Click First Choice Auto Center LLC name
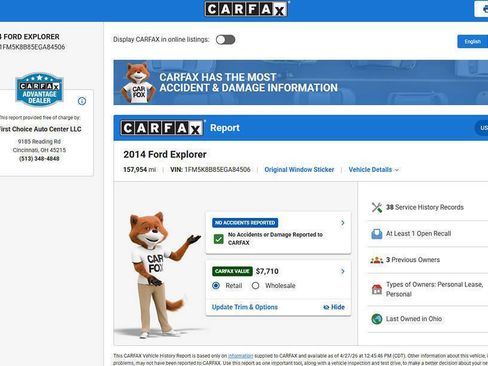Screen dimensions: 488x366 [x=40, y=129]
